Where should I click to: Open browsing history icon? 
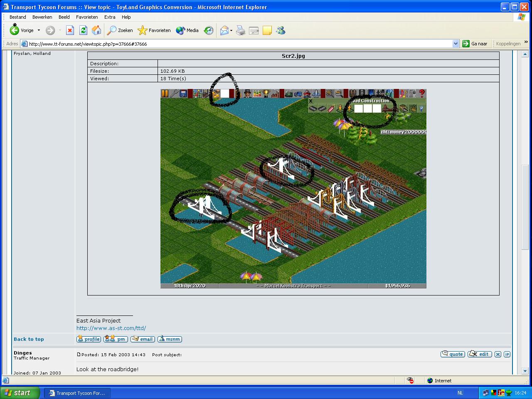[x=209, y=30]
